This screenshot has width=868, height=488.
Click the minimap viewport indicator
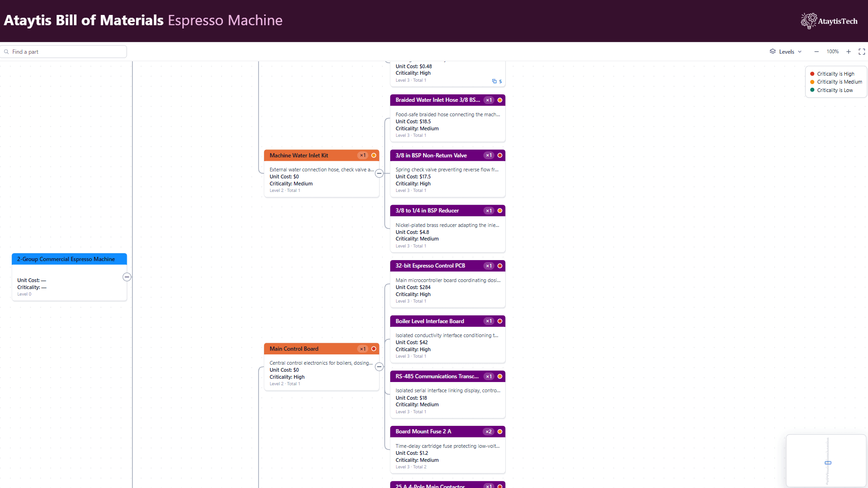pyautogui.click(x=828, y=463)
